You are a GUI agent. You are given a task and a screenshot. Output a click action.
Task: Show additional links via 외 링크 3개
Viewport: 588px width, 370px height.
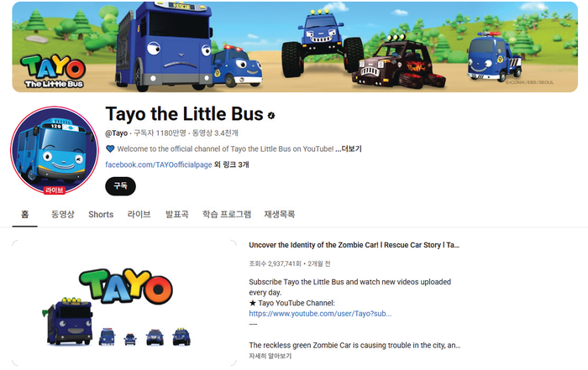tap(231, 164)
